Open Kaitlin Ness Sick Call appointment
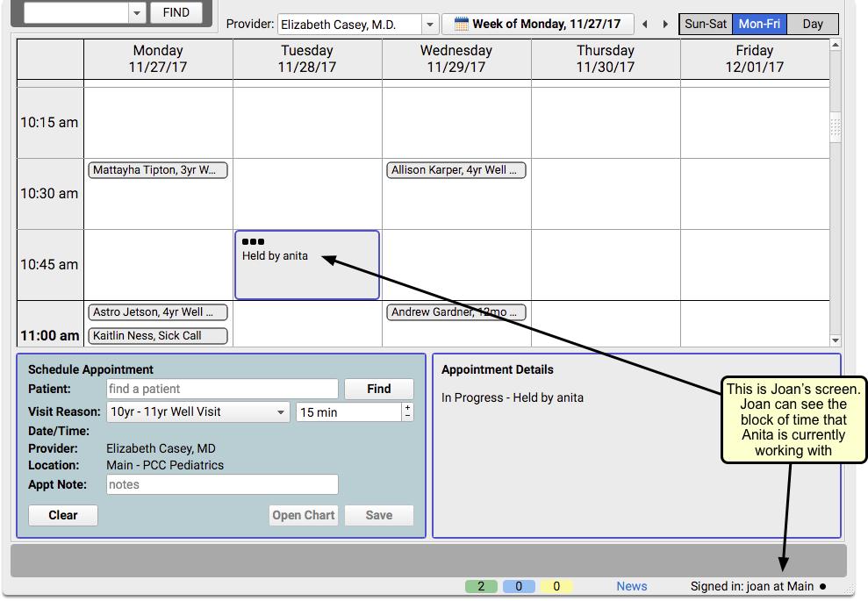 [158, 336]
